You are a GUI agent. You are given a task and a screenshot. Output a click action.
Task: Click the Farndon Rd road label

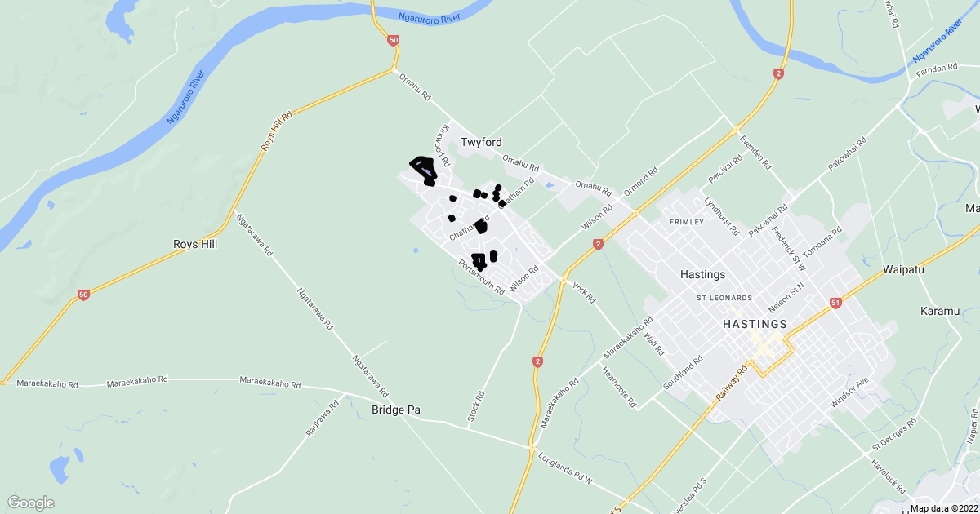pos(936,69)
